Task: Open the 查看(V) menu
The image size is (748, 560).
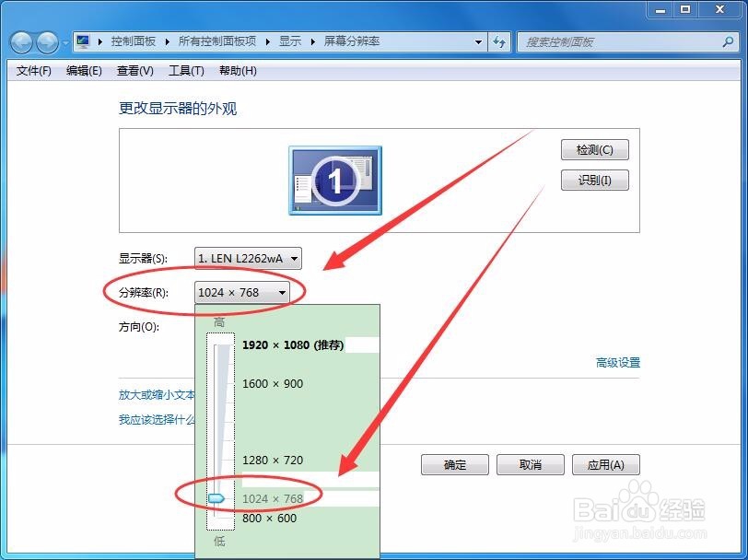Action: 134,70
